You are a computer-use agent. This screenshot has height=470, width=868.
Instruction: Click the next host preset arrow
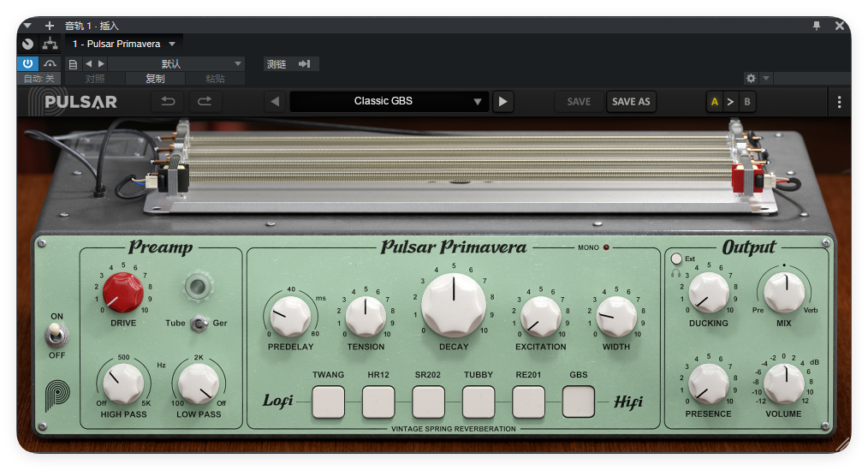coord(101,64)
